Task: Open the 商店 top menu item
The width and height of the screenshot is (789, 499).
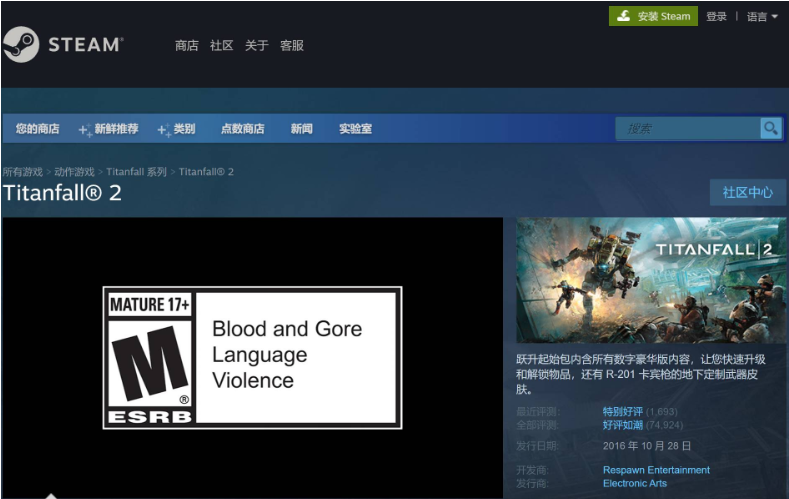Action: [x=186, y=45]
